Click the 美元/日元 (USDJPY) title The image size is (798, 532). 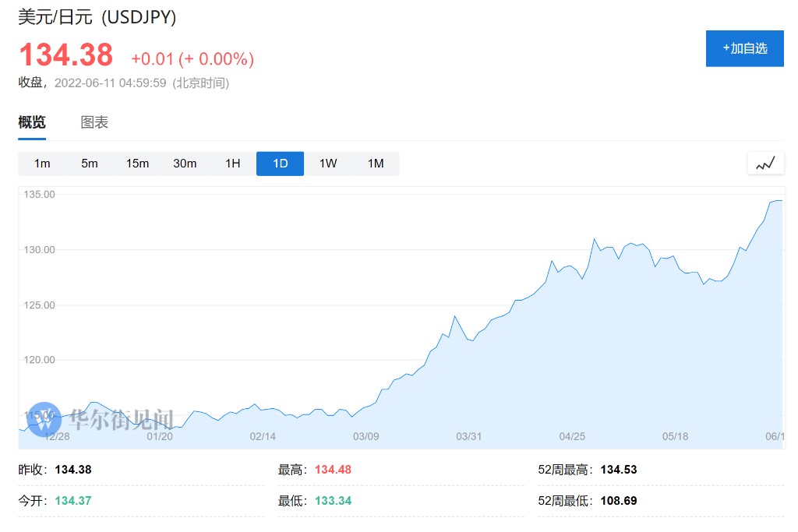(x=97, y=17)
